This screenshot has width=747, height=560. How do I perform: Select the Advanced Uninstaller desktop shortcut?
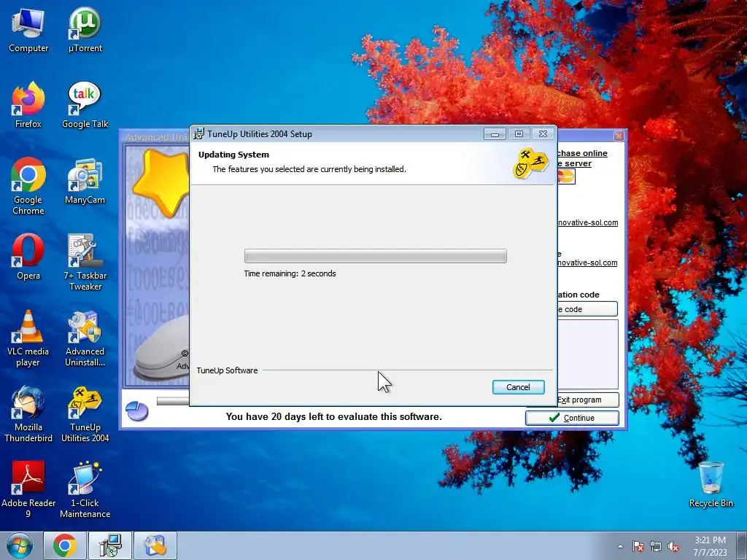[x=85, y=338]
